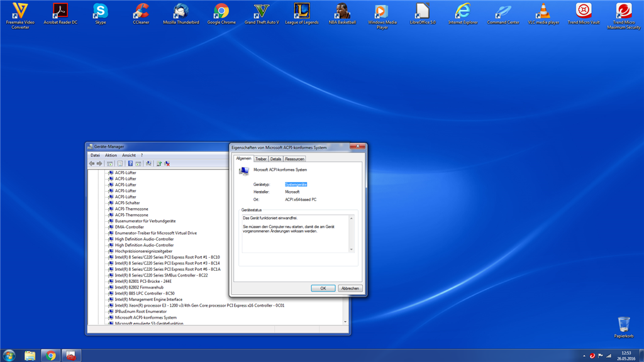644x362 pixels.
Task: Click the Action Center flag tray icon
Action: tap(601, 356)
